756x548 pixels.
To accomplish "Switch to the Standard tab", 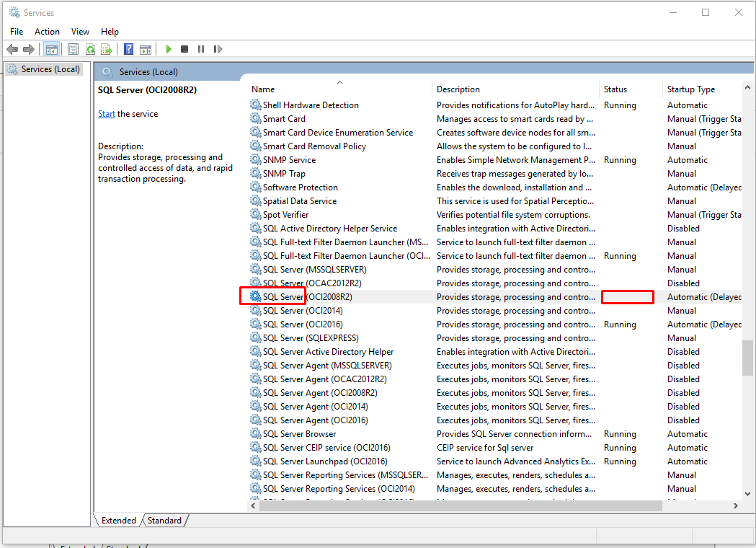I will point(164,521).
